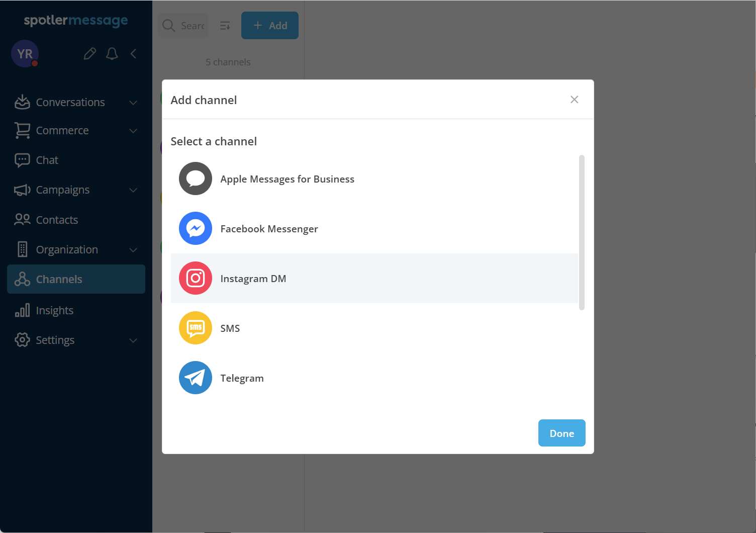Image resolution: width=756 pixels, height=533 pixels.
Task: Click the pencil edit icon in sidebar
Action: pyautogui.click(x=90, y=54)
